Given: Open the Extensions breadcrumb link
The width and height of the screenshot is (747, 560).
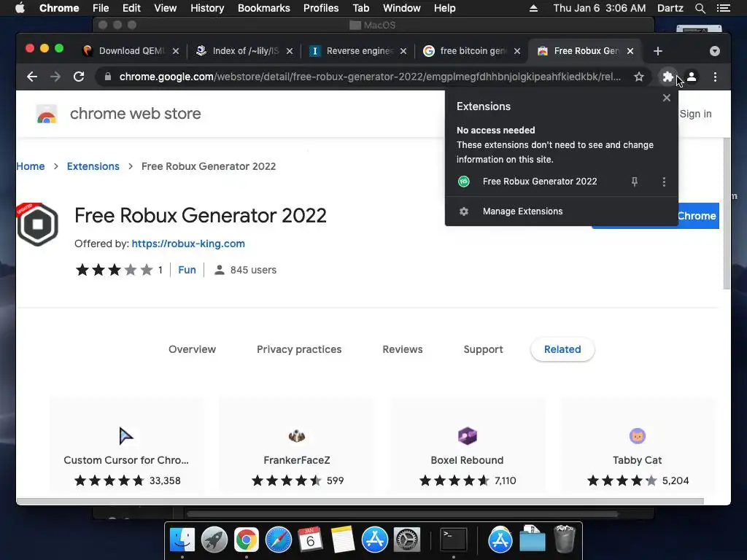Looking at the screenshot, I should [93, 166].
